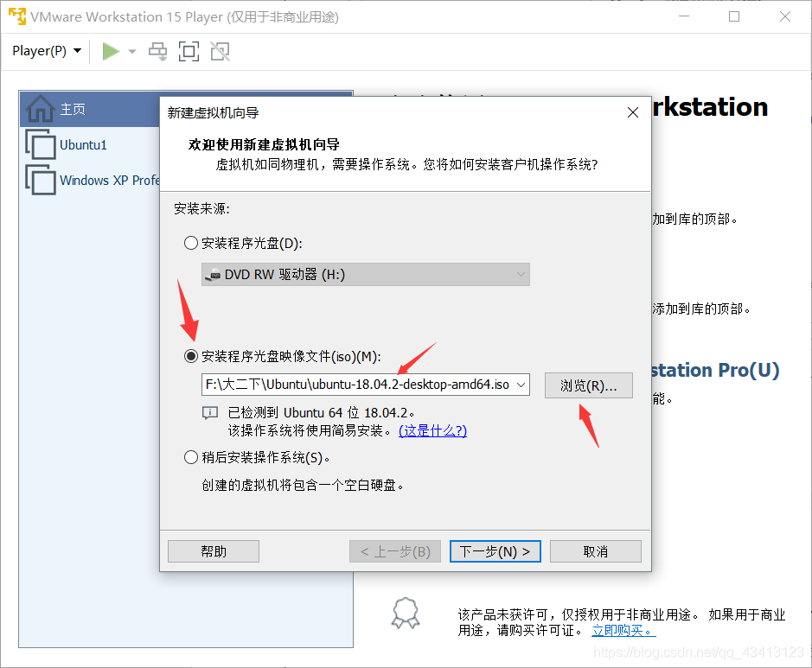The image size is (812, 668).
Task: Click the info icon beside detected Ubuntu
Action: pos(210,412)
